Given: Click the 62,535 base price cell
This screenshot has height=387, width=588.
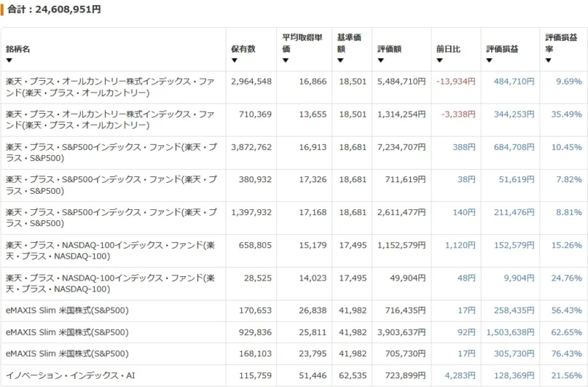Looking at the screenshot, I should click(353, 375).
